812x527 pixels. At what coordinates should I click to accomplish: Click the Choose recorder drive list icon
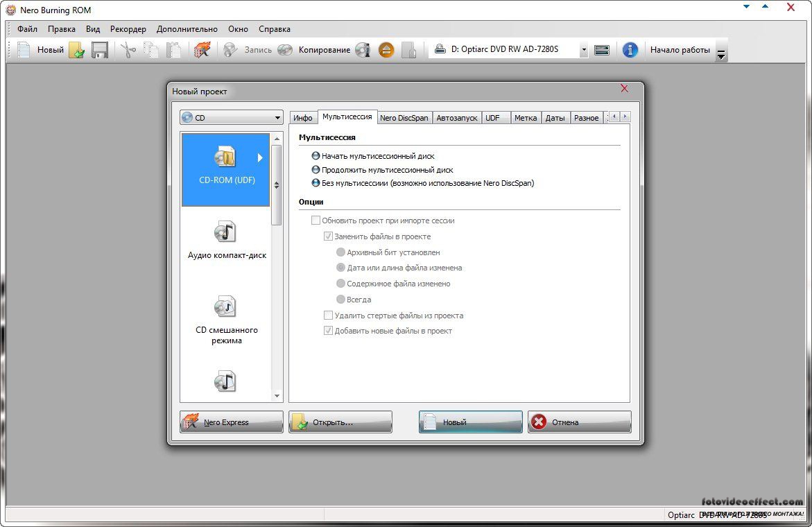pos(602,50)
